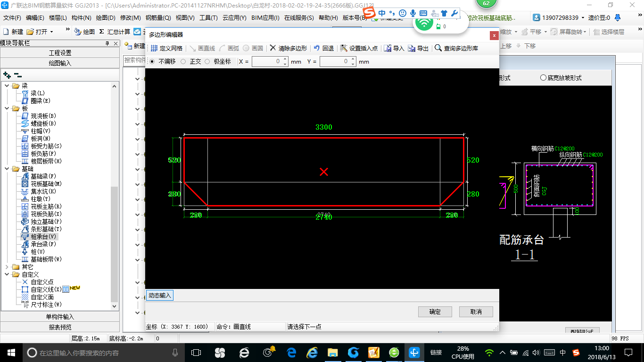Select 尺寸标注(W) tree item

pos(46,304)
